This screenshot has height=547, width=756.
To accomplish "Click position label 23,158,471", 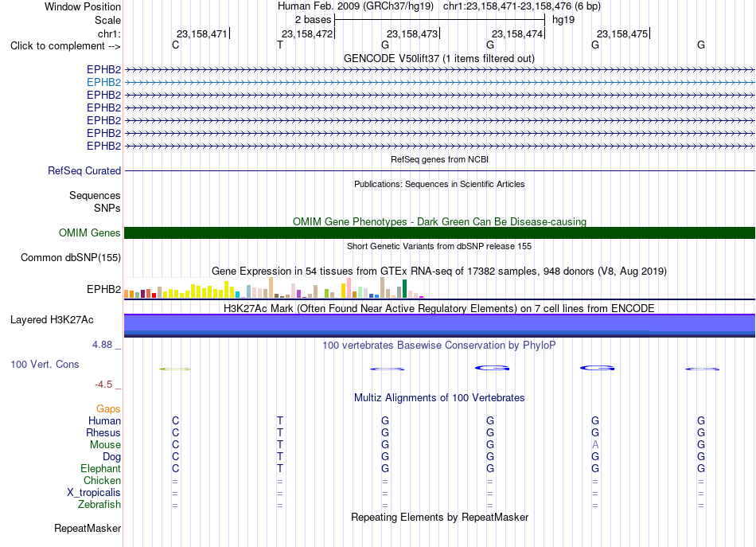I will coord(201,33).
